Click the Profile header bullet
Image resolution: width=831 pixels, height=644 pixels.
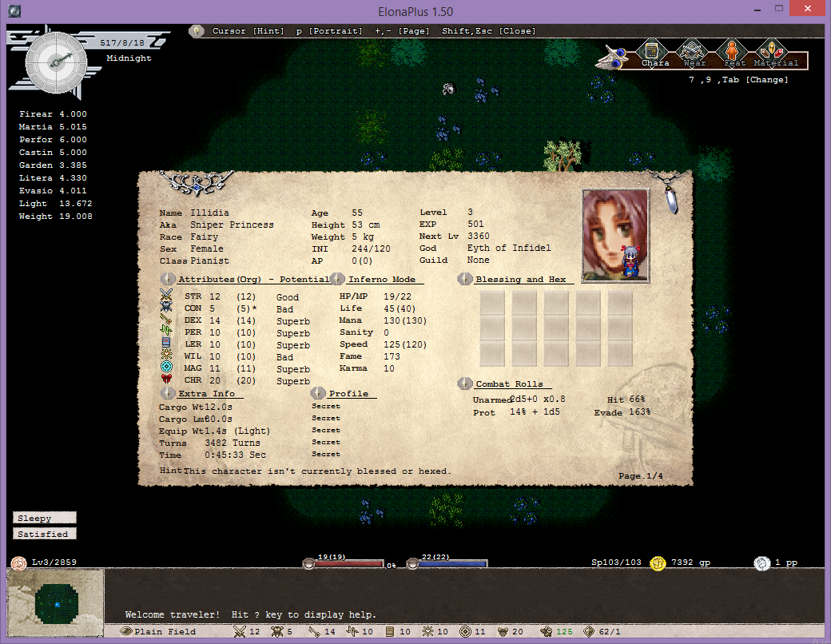point(318,393)
